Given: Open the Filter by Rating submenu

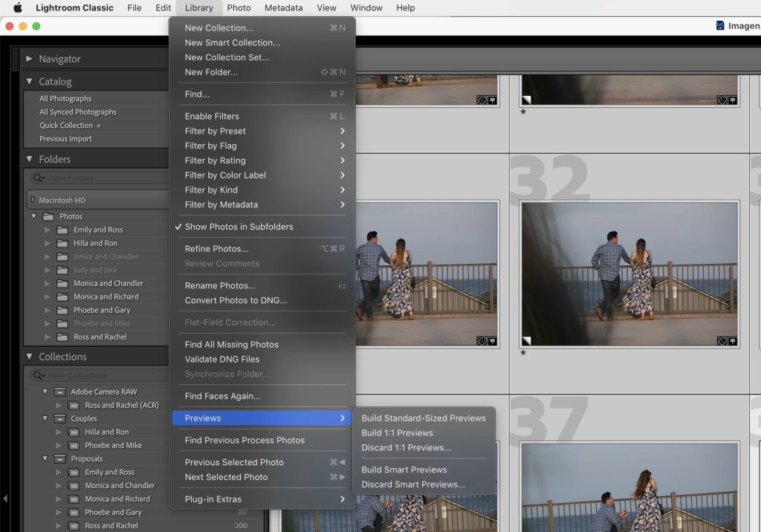Looking at the screenshot, I should pyautogui.click(x=215, y=160).
